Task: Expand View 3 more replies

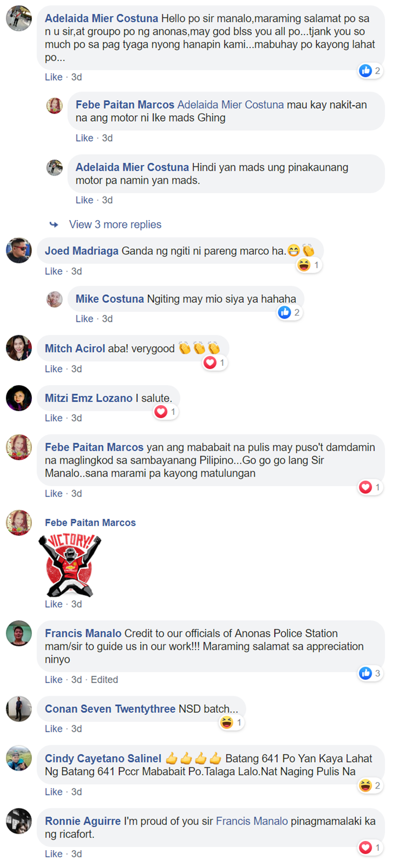Action: pos(115,224)
